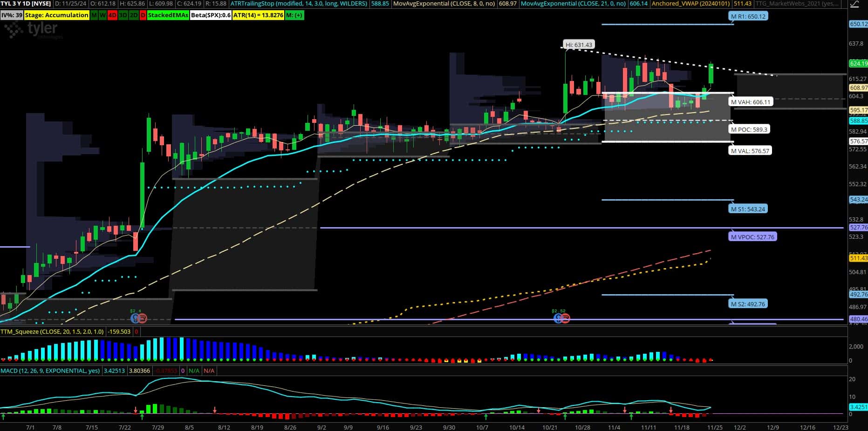Click the M VPOC: 527.76 bubble
Screen dimensions: 868x431
[x=753, y=237]
